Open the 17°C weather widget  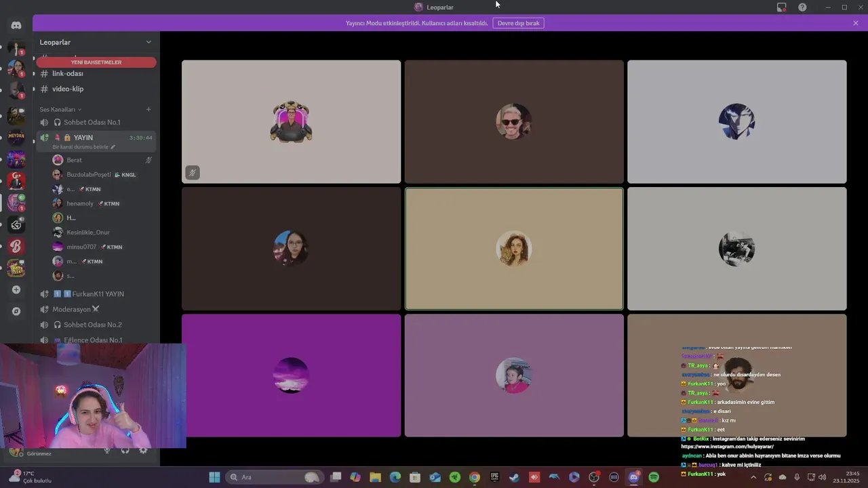click(x=28, y=477)
